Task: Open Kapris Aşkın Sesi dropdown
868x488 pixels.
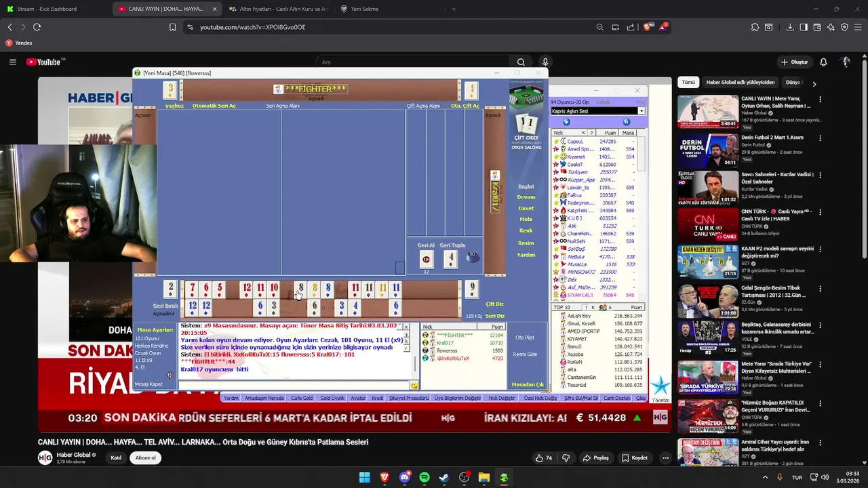Action: click(641, 111)
